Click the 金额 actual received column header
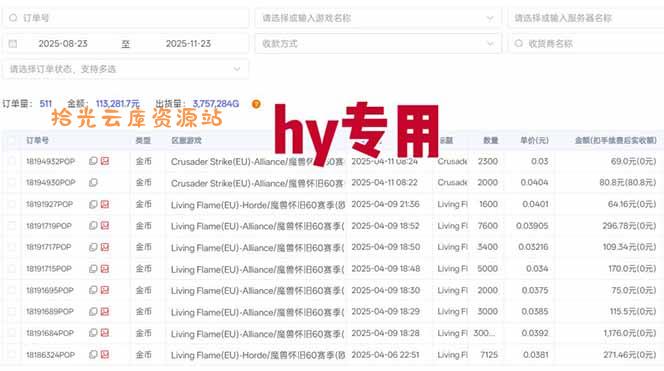Image resolution: width=664 pixels, height=371 pixels. [x=616, y=141]
